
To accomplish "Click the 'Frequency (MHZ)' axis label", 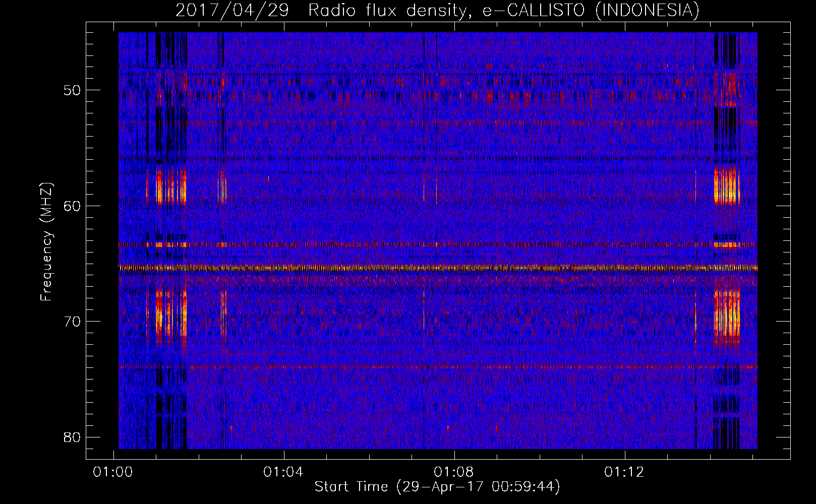I will pos(46,242).
